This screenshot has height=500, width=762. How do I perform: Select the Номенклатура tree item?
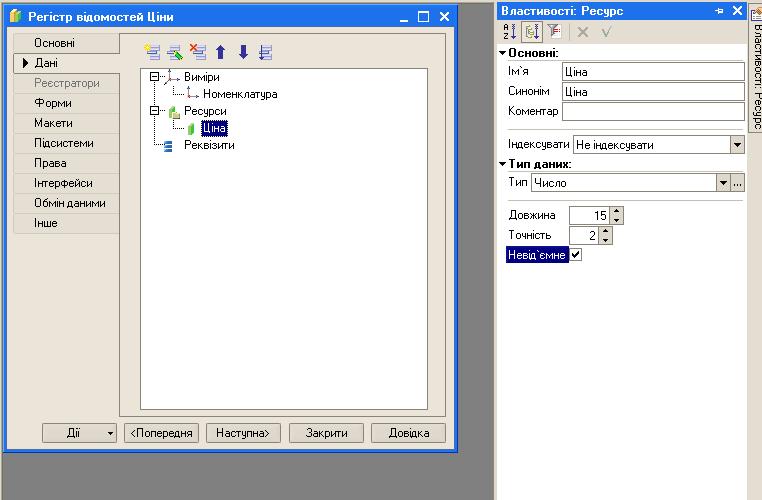(240, 94)
